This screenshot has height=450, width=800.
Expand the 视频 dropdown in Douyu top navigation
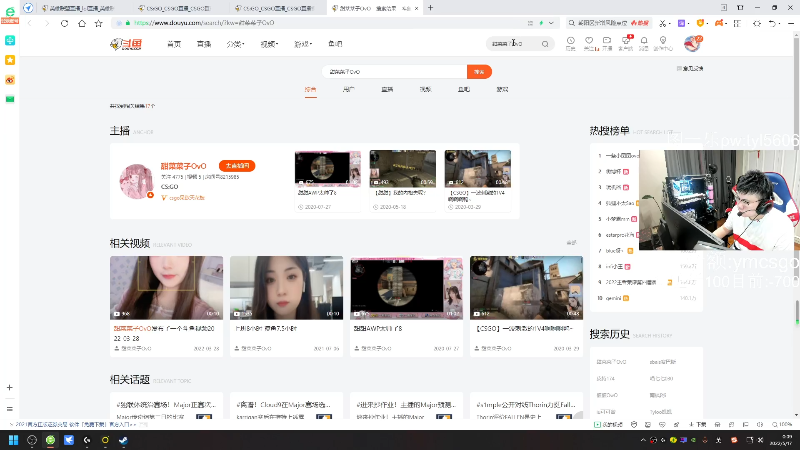coord(269,44)
